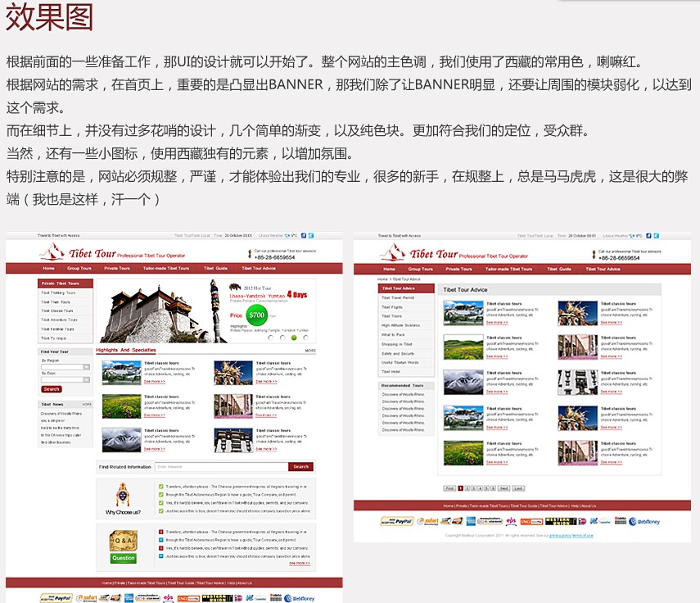Open the By Region dropdown
Image resolution: width=700 pixels, height=603 pixels.
coord(65,366)
